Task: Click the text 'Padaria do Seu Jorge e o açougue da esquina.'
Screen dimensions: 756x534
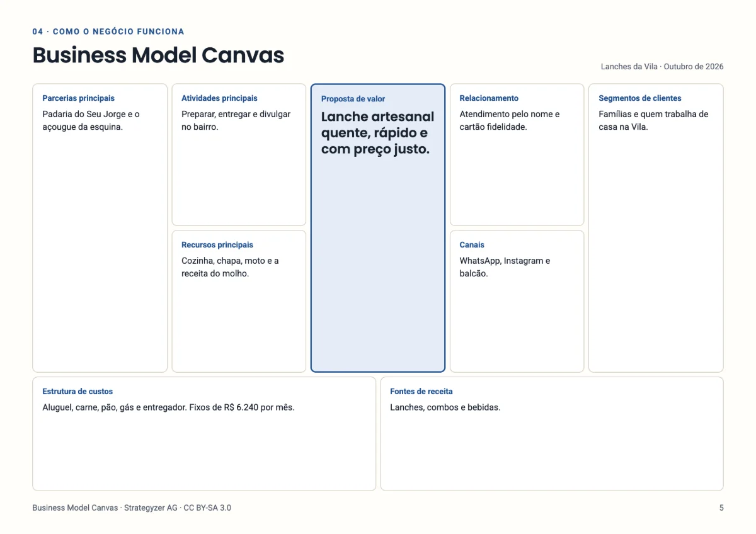Action: tap(91, 120)
